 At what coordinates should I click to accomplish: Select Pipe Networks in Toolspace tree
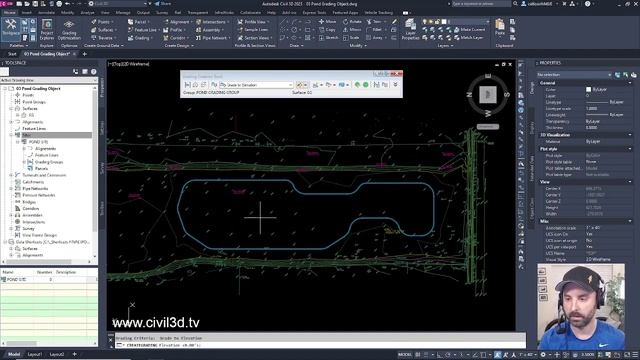coord(35,189)
